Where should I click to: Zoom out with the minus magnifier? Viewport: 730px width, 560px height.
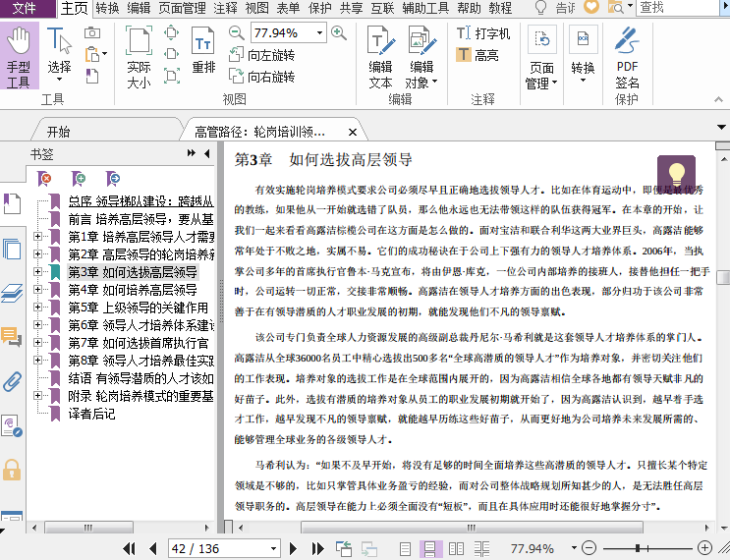click(237, 32)
